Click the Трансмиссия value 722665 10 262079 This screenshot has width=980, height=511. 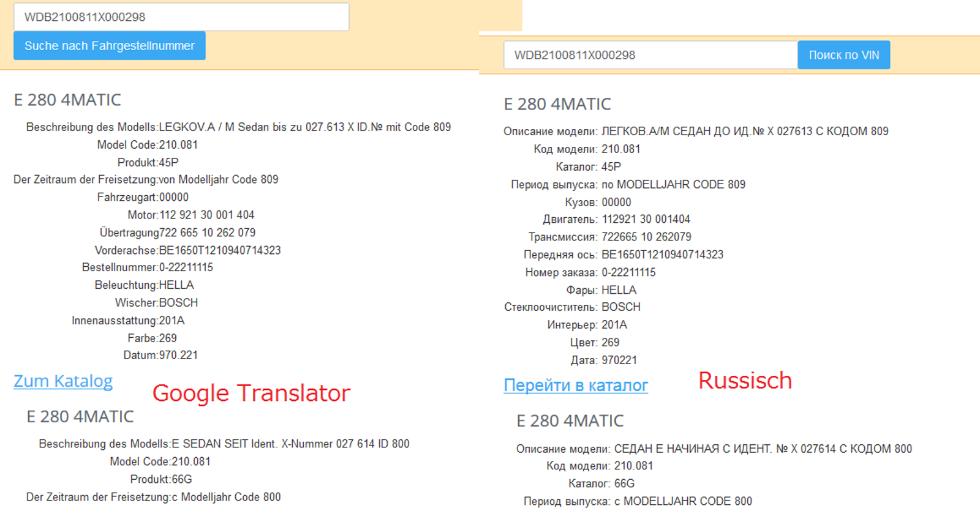[646, 237]
